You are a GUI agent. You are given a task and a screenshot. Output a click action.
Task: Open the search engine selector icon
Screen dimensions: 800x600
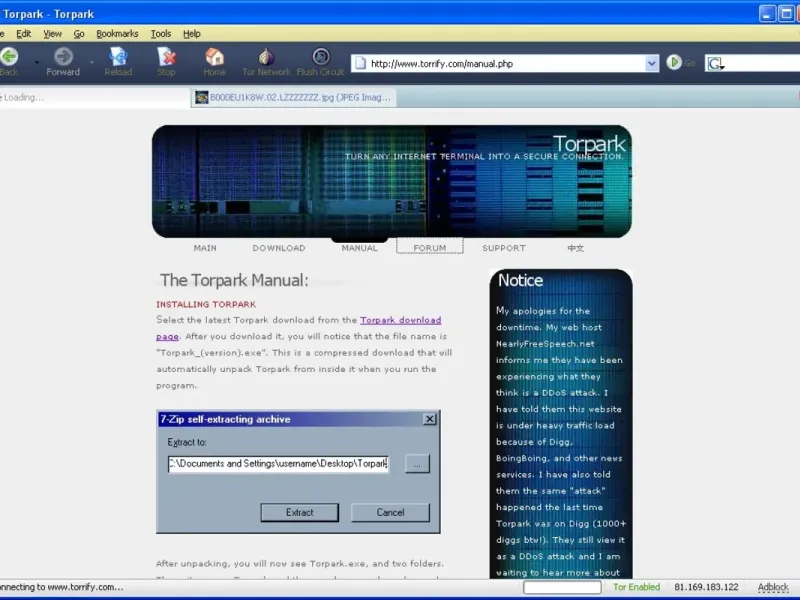coord(715,64)
